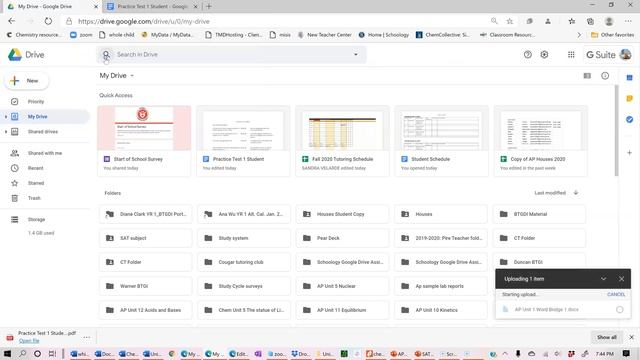The image size is (640, 360).
Task: Click the search magnifier icon in Drive
Action: [106, 54]
